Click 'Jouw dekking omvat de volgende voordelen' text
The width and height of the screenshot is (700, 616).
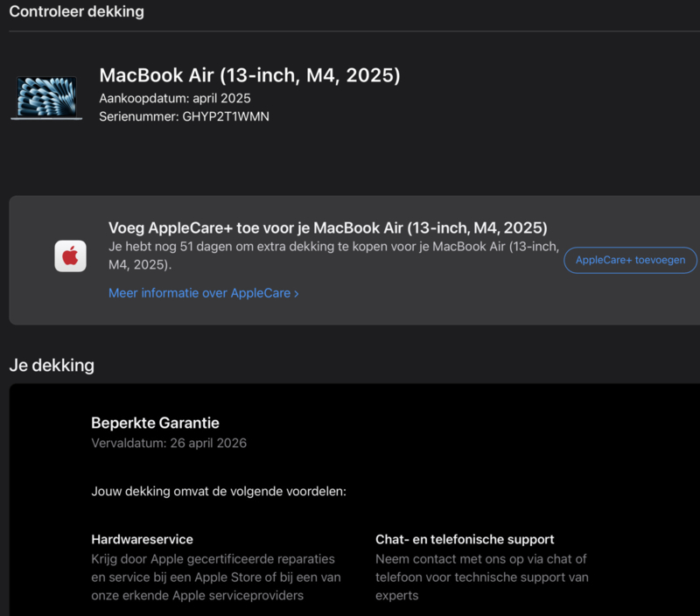point(219,492)
